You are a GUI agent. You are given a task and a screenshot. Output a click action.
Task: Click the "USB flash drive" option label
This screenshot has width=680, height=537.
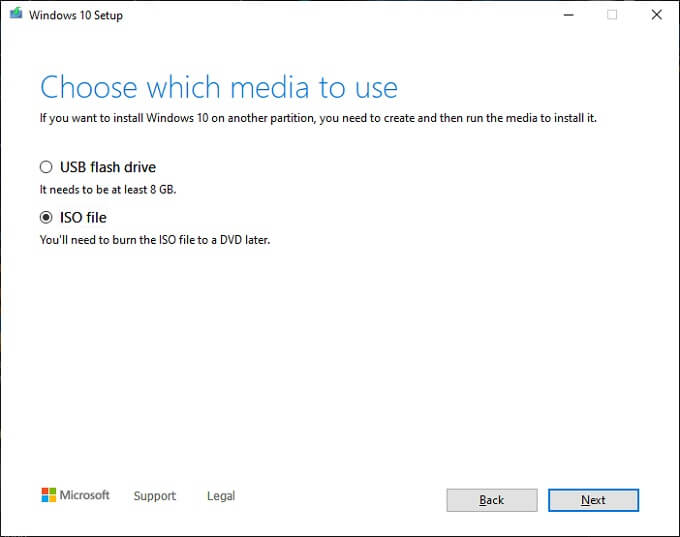pos(108,168)
